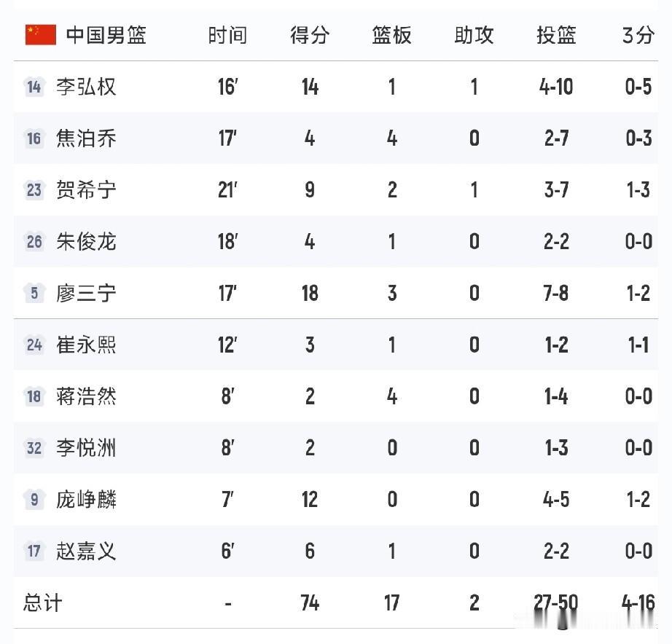The height and width of the screenshot is (644, 672).
Task: Click jersey number 32 badge
Action: (x=34, y=448)
